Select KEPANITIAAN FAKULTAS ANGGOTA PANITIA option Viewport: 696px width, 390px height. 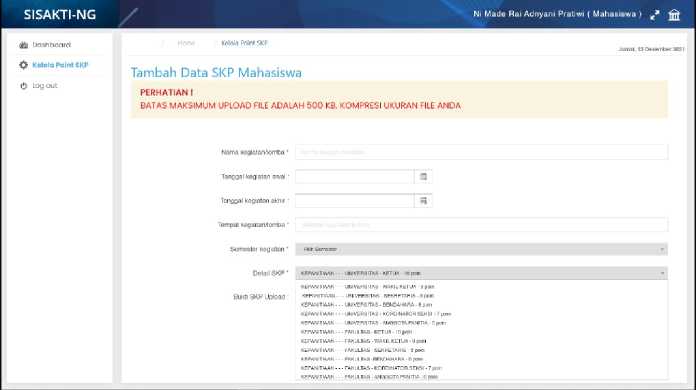pyautogui.click(x=369, y=377)
